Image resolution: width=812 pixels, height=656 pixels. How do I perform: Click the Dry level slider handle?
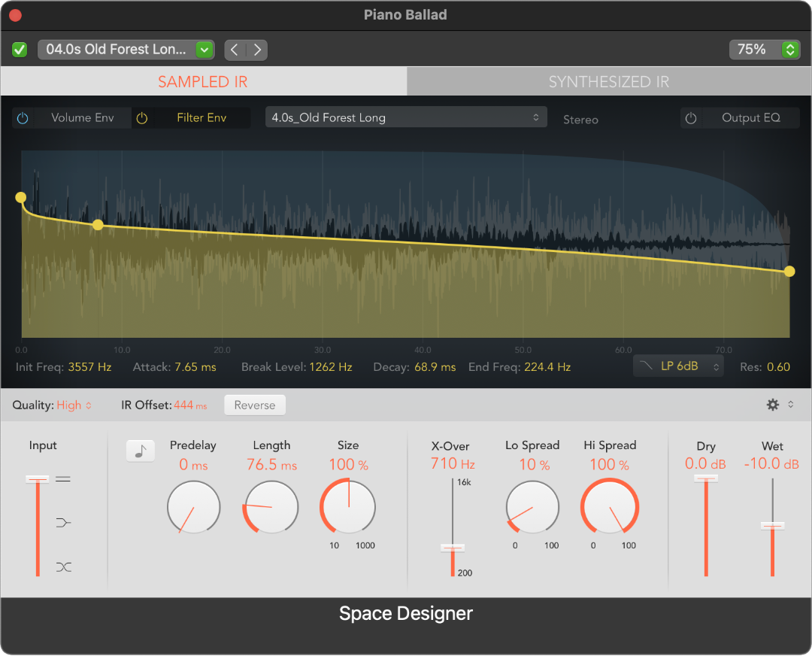(x=706, y=479)
